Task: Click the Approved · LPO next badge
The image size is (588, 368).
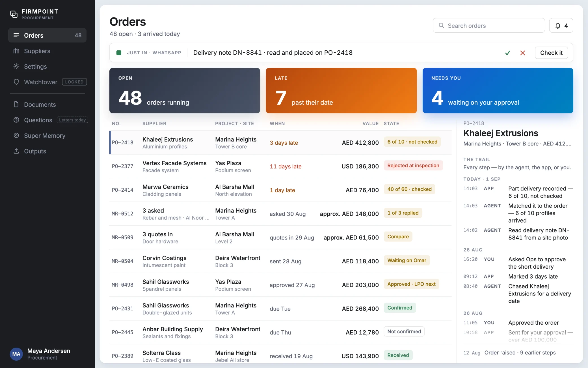Action: (411, 284)
